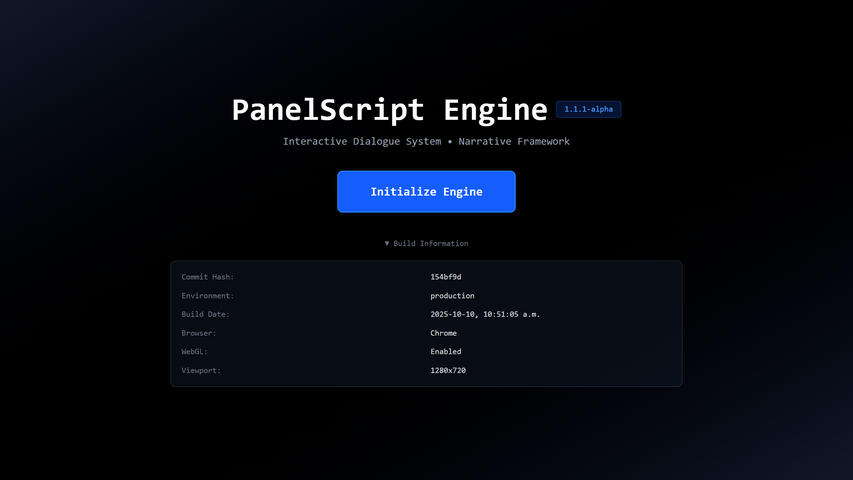Click the word Engine in the title

(495, 110)
